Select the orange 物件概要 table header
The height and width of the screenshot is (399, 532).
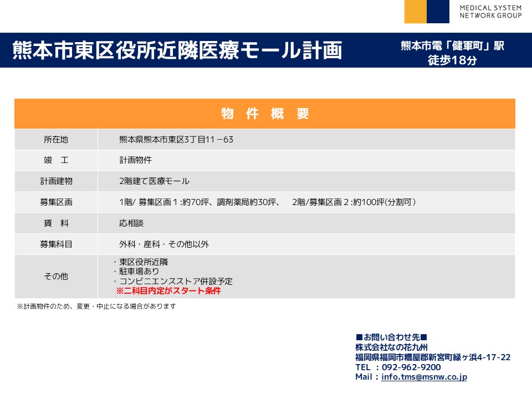(265, 114)
